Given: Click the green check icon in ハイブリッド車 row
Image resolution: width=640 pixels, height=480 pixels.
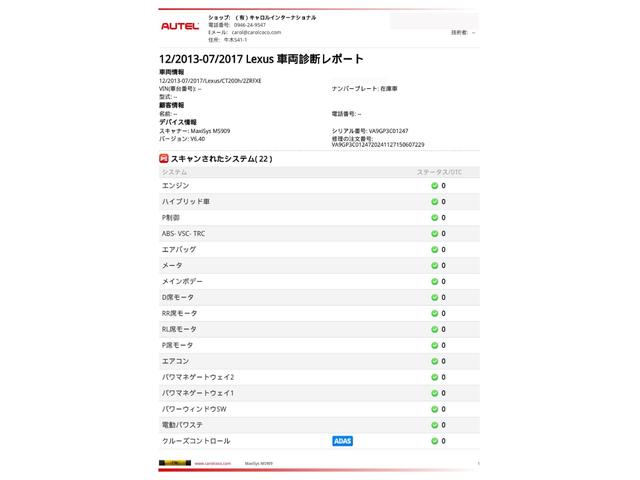Looking at the screenshot, I should click(x=435, y=202).
